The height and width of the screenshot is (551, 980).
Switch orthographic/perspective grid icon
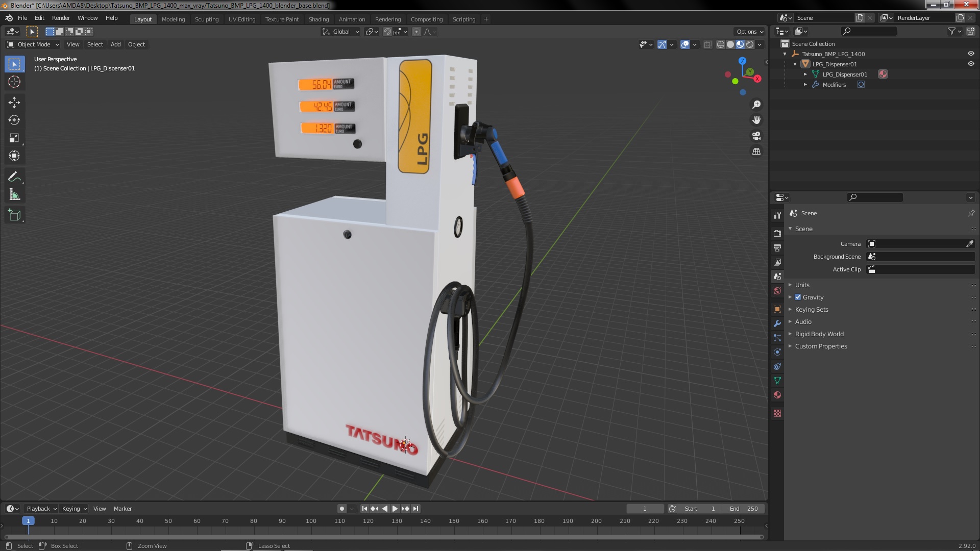[756, 152]
